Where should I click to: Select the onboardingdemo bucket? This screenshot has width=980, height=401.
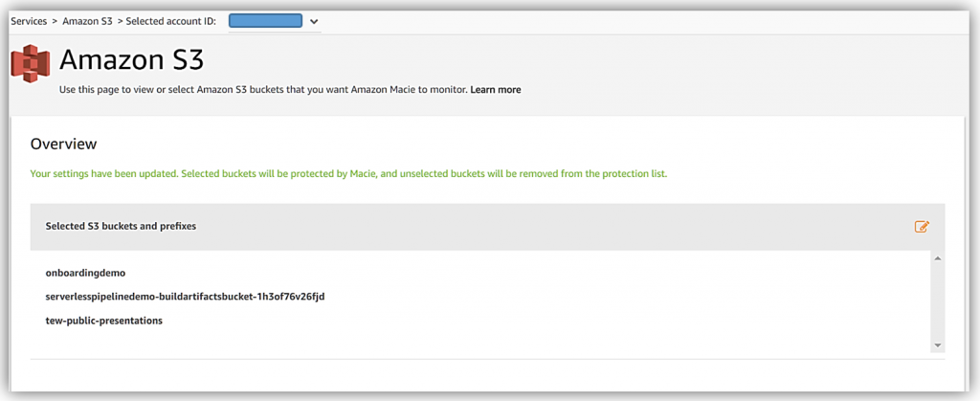(x=85, y=273)
